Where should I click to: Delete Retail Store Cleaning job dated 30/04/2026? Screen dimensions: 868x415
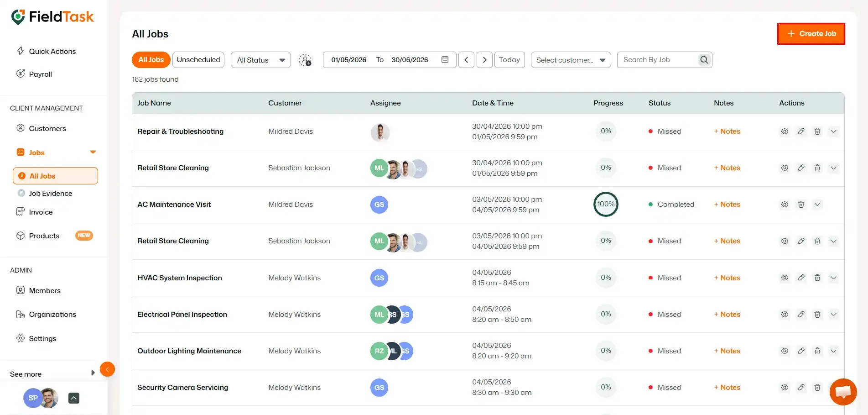pyautogui.click(x=817, y=168)
